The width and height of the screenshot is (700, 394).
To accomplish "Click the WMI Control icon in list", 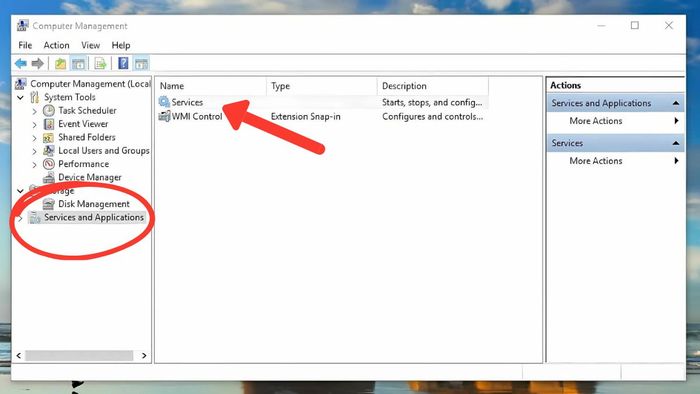I will (x=164, y=116).
